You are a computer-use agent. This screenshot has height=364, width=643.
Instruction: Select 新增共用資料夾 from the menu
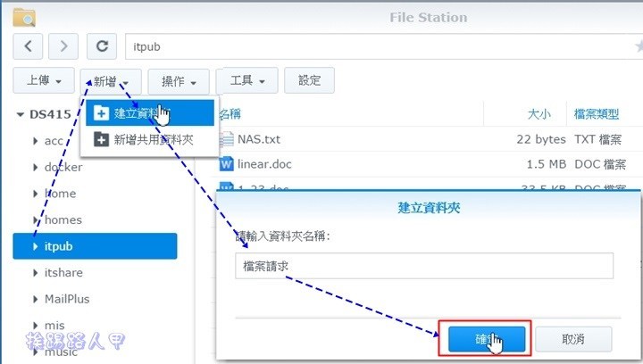click(150, 139)
